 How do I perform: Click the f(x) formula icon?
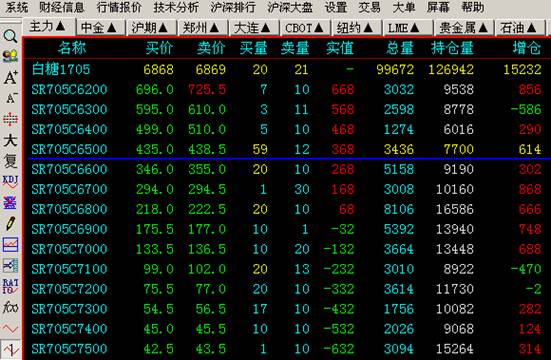pos(10,307)
